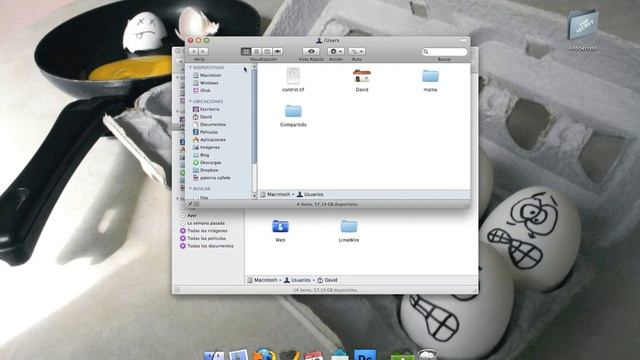Choose La semana pasada in back window sidebar
Screen dimensions: 640x360
(202, 223)
